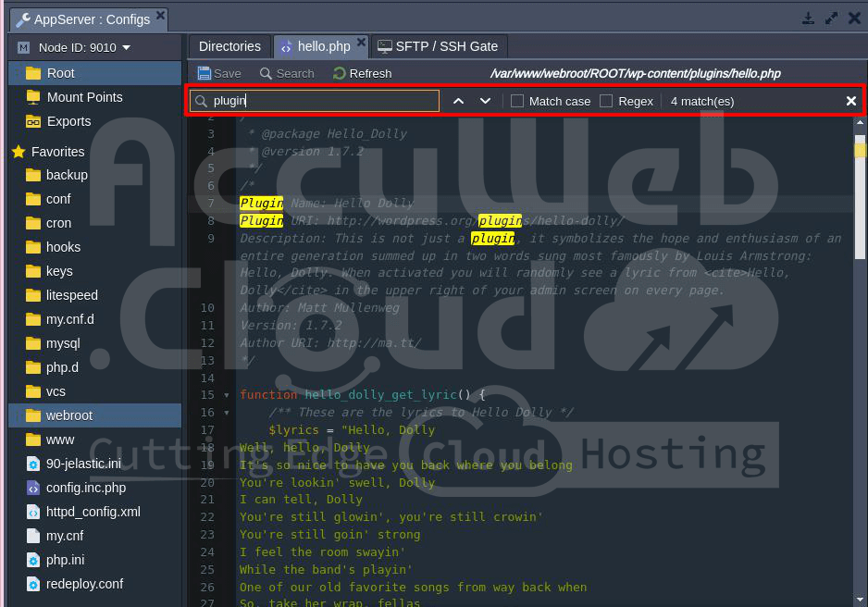868x607 pixels.
Task: Enable the Regex checkbox
Action: [606, 101]
